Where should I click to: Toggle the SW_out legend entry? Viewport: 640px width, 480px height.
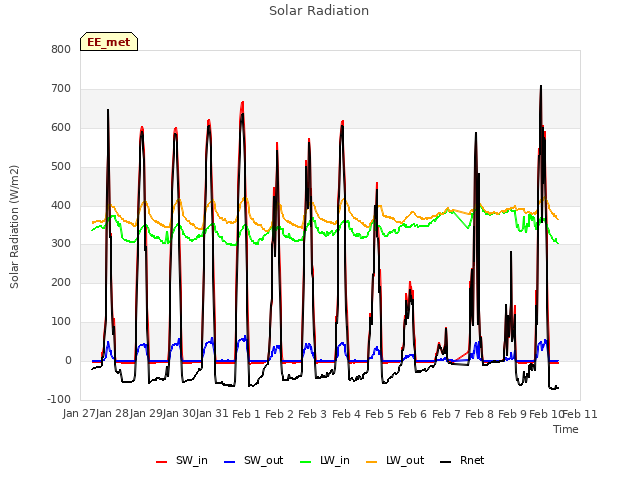point(253,461)
